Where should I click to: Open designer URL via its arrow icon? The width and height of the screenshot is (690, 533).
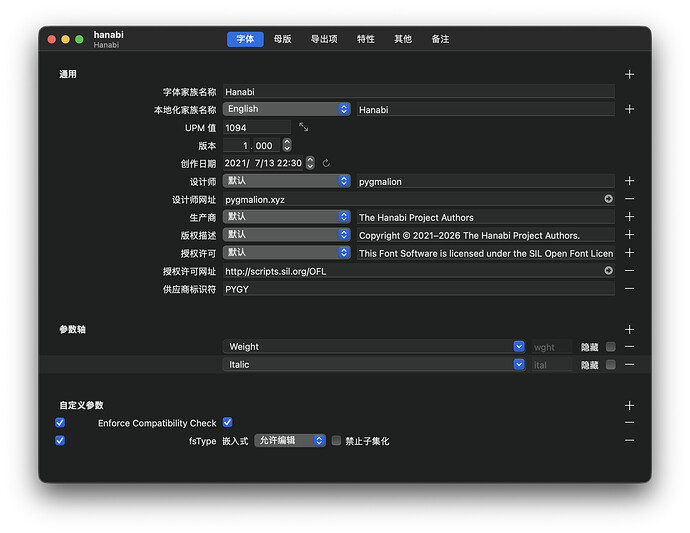point(608,199)
